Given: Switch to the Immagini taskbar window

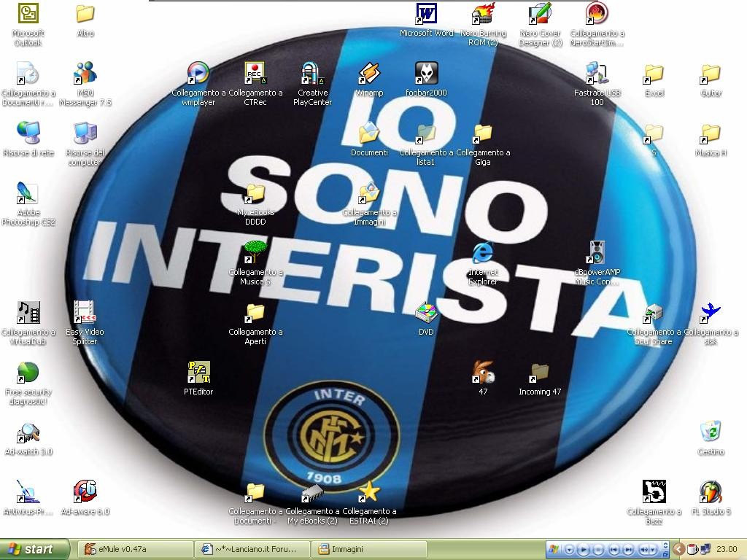Looking at the screenshot, I should [x=369, y=550].
